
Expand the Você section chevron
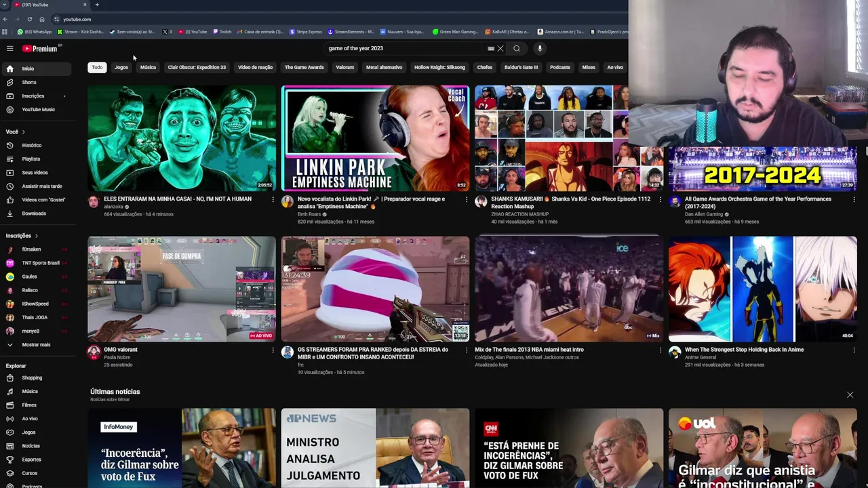tap(23, 131)
